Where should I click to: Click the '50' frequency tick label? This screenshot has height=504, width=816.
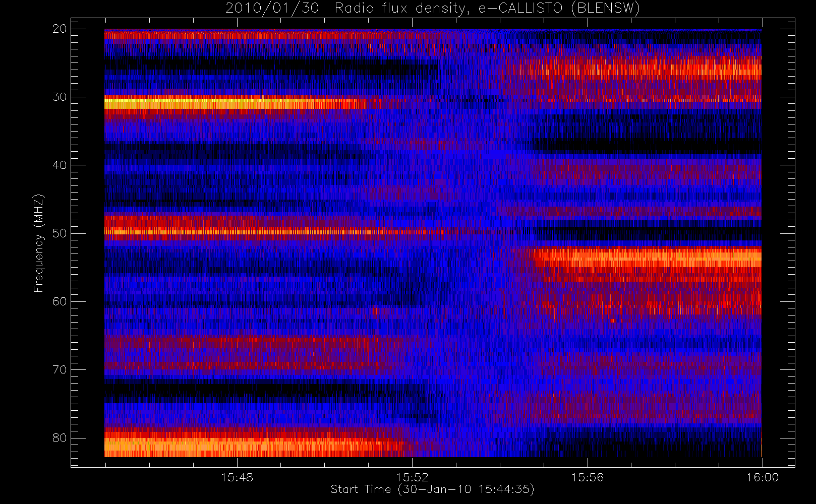coord(60,233)
